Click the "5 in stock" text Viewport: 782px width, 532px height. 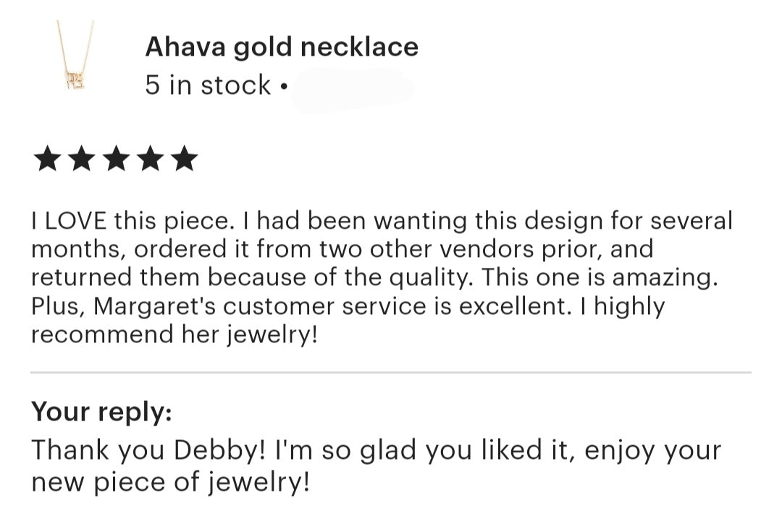click(208, 85)
